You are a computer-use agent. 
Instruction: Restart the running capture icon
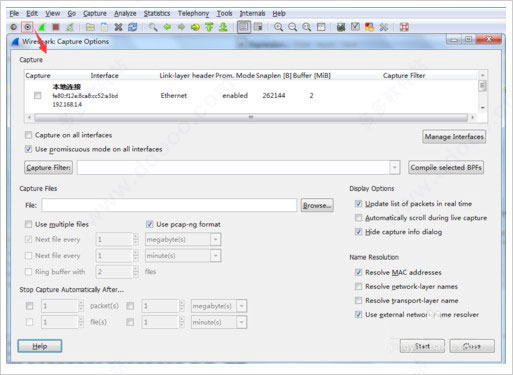click(x=70, y=27)
